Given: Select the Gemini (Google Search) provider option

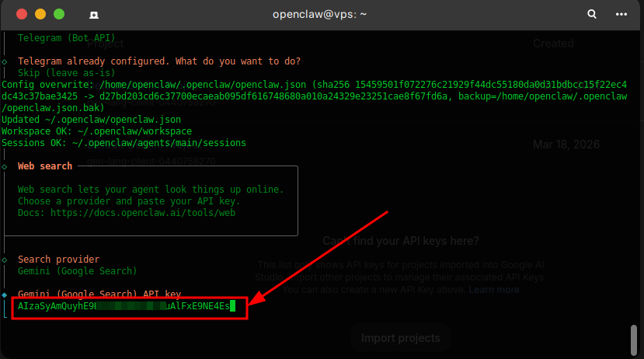Looking at the screenshot, I should click(77, 271).
